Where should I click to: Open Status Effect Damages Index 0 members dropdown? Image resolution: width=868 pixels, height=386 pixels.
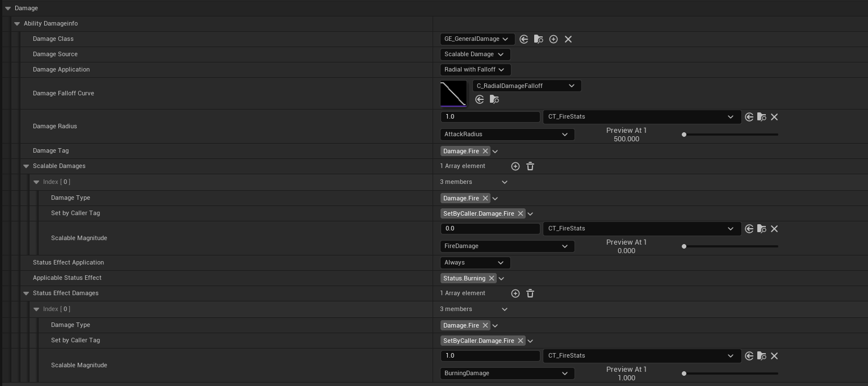(505, 309)
